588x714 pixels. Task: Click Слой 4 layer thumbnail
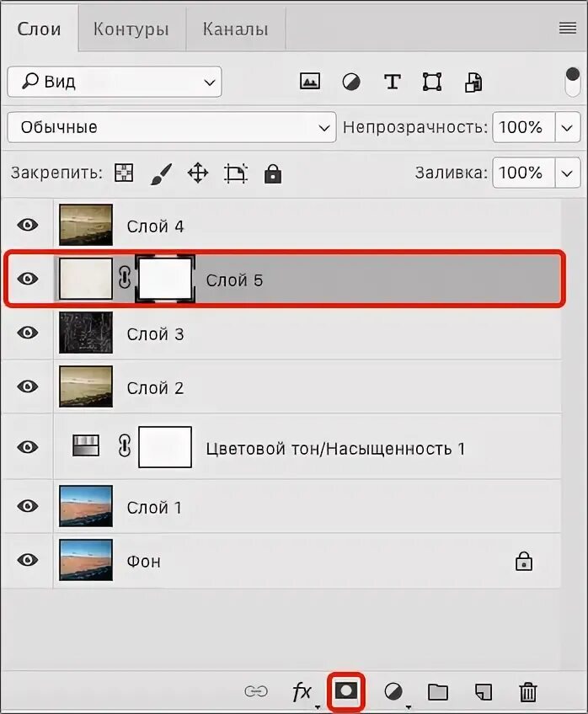tap(86, 225)
